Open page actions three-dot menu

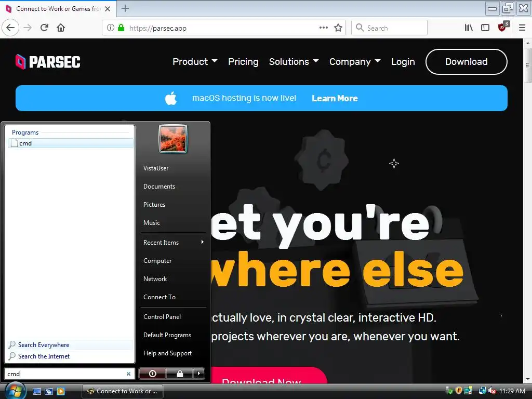point(323,28)
